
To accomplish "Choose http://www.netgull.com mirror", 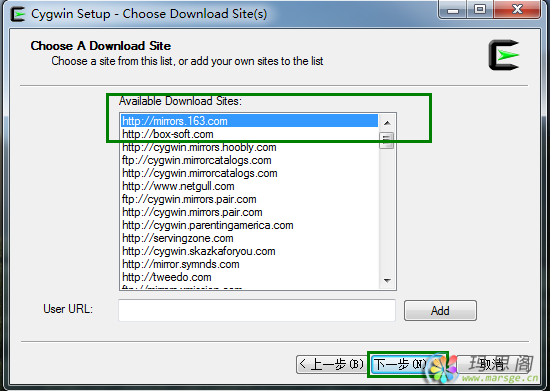I will pos(249,186).
